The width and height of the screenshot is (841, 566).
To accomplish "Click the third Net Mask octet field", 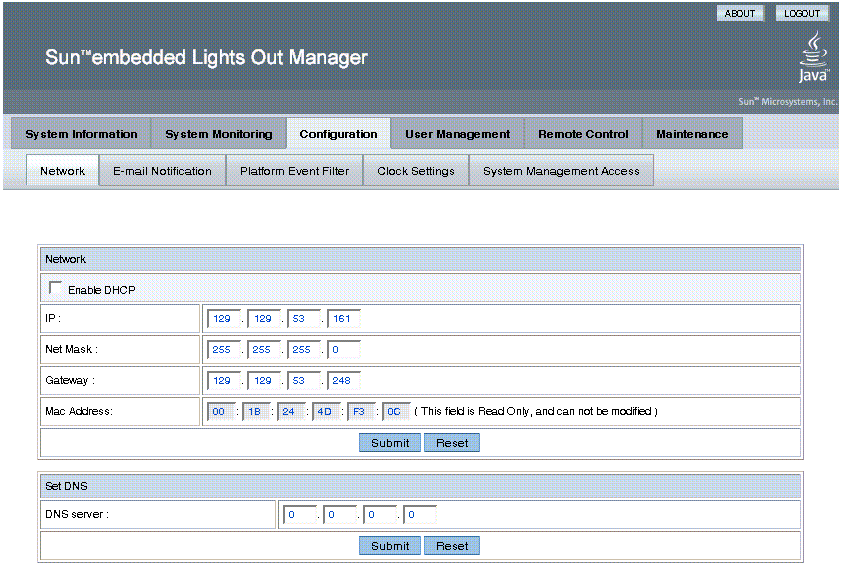I will [304, 350].
